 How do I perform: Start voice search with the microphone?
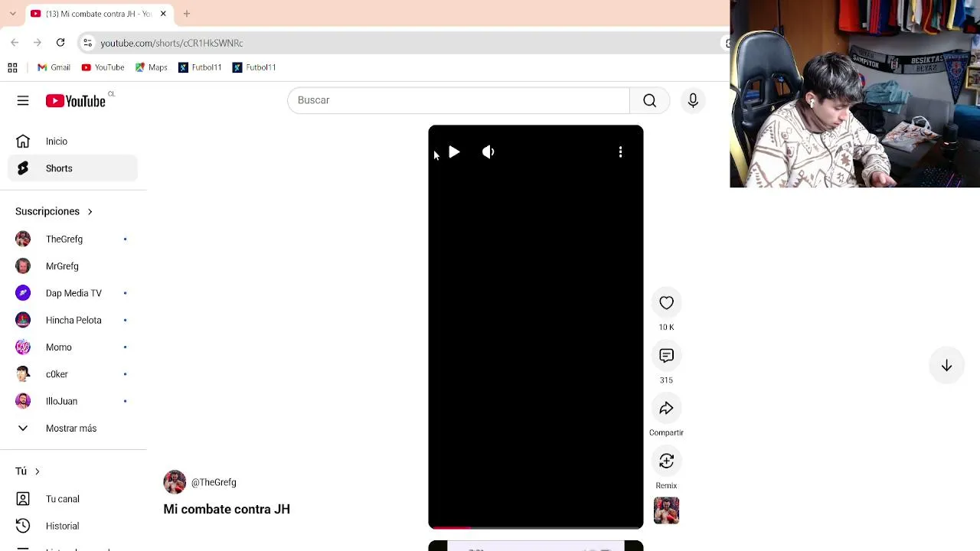[x=693, y=100]
